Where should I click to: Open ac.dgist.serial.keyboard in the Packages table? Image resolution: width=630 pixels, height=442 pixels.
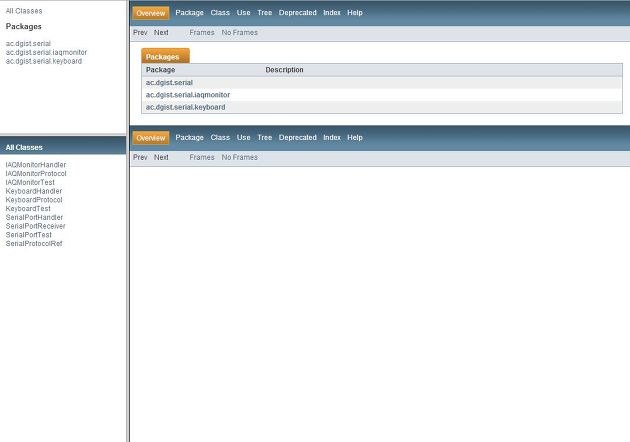pos(186,107)
